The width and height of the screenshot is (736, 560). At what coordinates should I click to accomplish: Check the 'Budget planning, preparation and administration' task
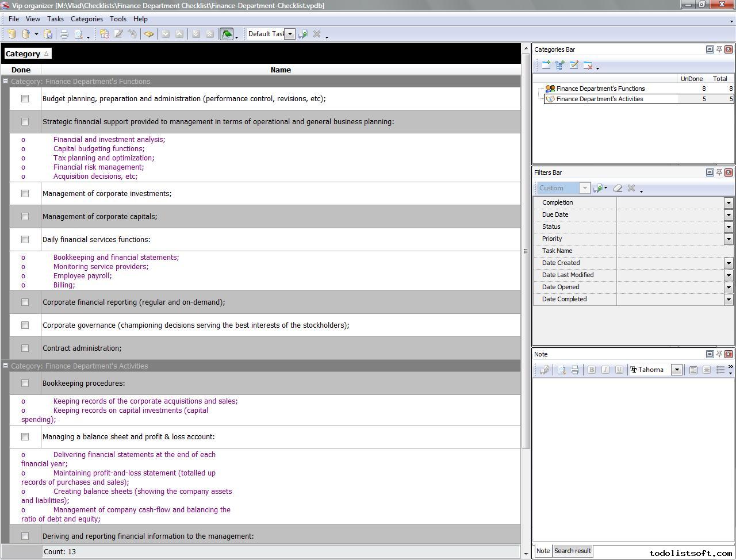tap(25, 99)
